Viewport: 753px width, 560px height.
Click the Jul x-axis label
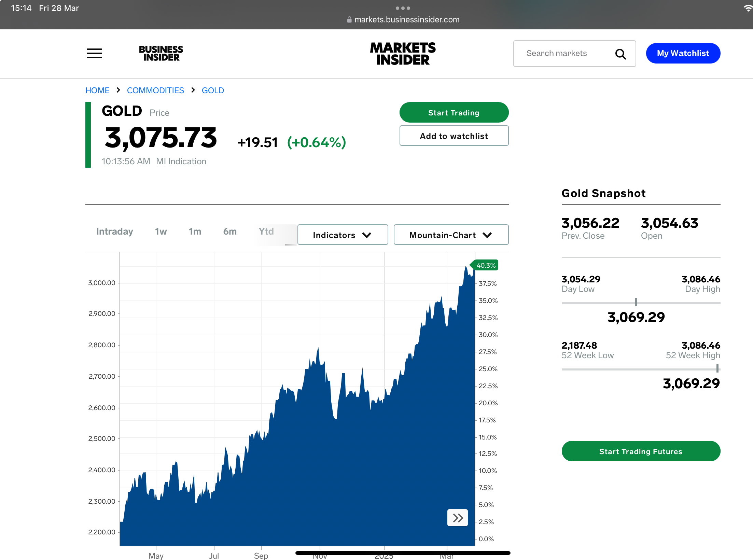coord(214,556)
